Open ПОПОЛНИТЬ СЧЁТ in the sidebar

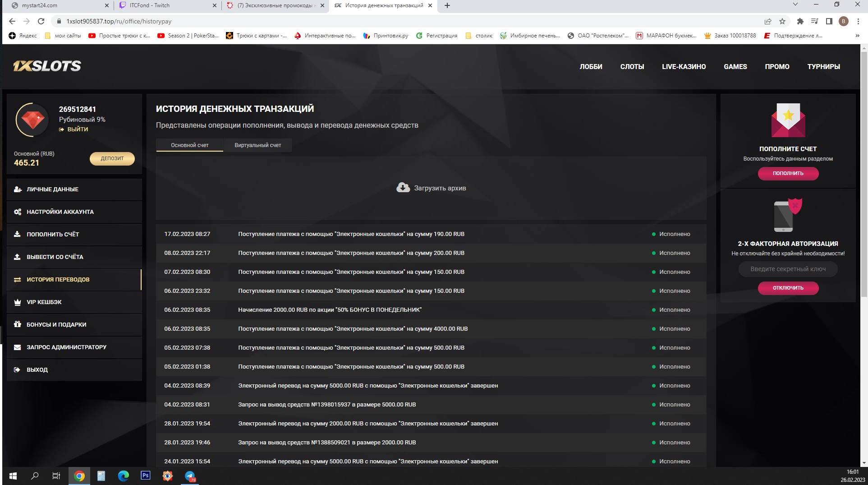pos(74,235)
